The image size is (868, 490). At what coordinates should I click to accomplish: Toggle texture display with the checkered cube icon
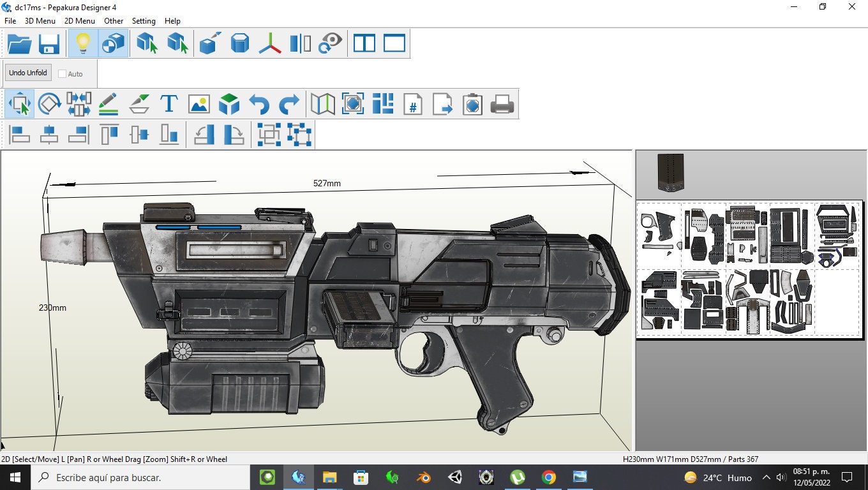(112, 43)
